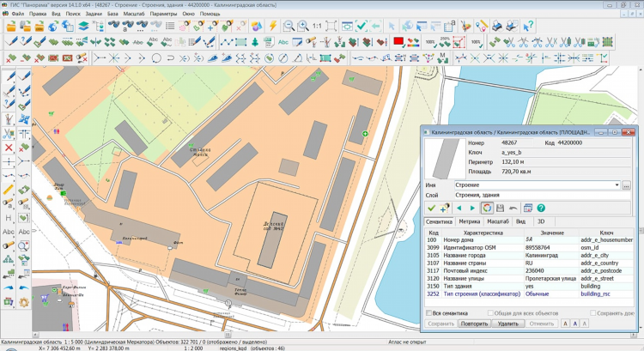The height and width of the screenshot is (351, 644).
Task: Click the 'Пролетарская улица' value cell
Action: (x=550, y=278)
